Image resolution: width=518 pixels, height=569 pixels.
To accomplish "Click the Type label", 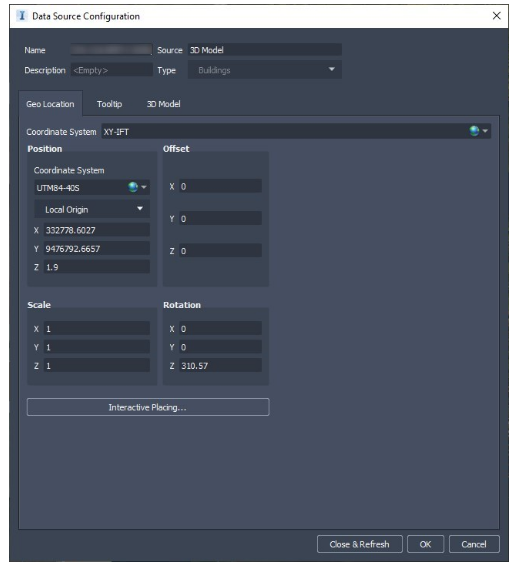I will (167, 70).
